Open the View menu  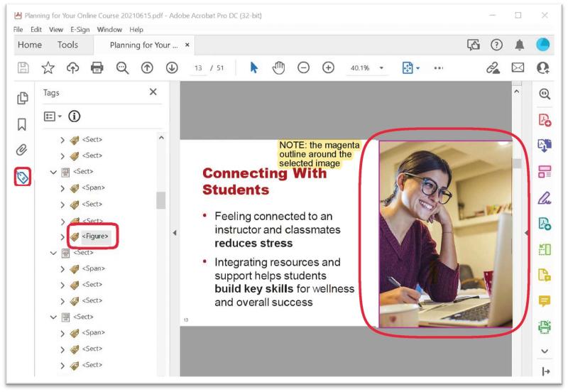point(56,29)
